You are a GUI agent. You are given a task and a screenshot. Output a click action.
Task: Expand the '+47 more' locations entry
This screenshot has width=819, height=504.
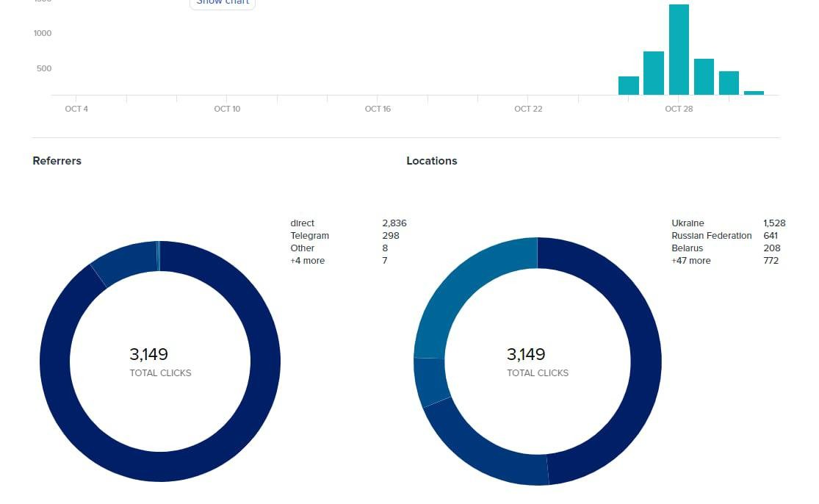[x=690, y=261]
